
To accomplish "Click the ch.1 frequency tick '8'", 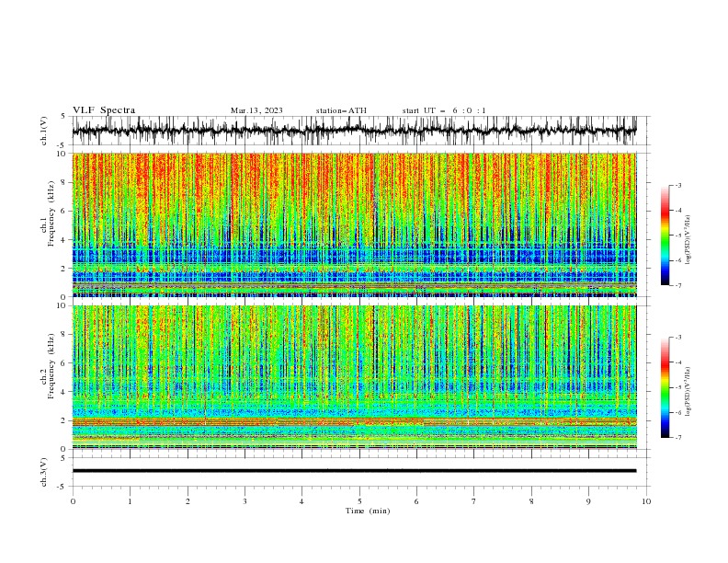I will tap(64, 182).
